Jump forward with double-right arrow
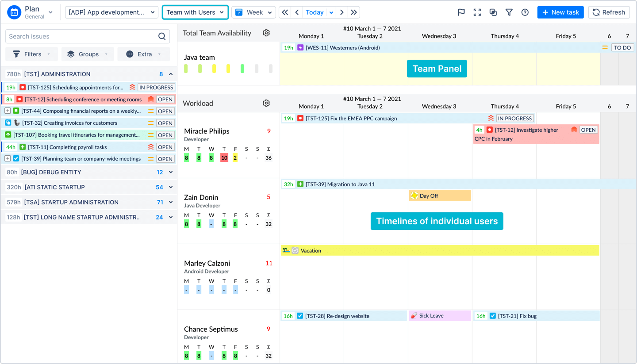Viewport: 637px width, 364px height. coord(353,12)
